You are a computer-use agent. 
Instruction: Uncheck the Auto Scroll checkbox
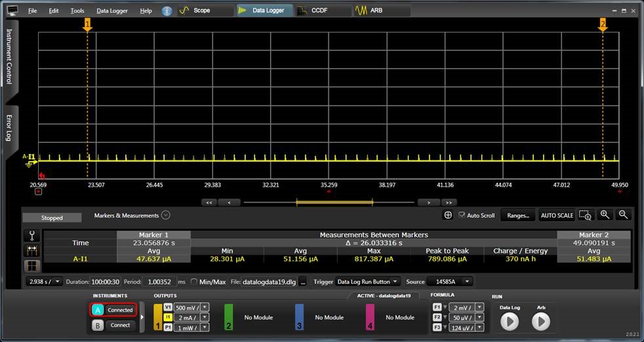[462, 215]
